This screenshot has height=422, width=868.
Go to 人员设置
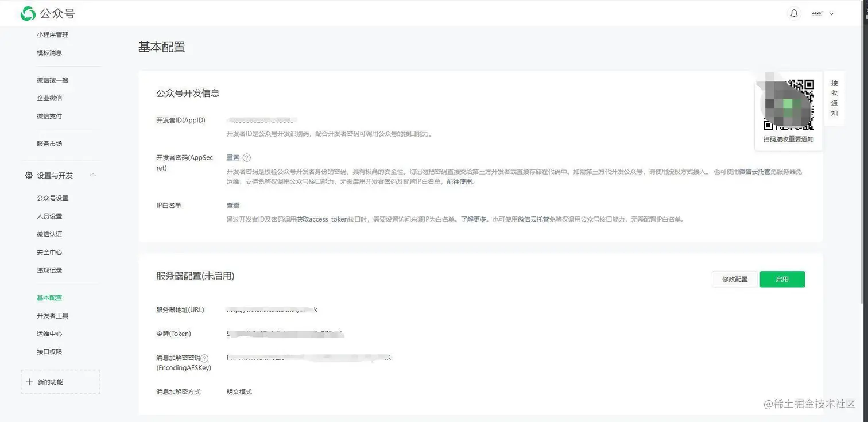pyautogui.click(x=49, y=216)
